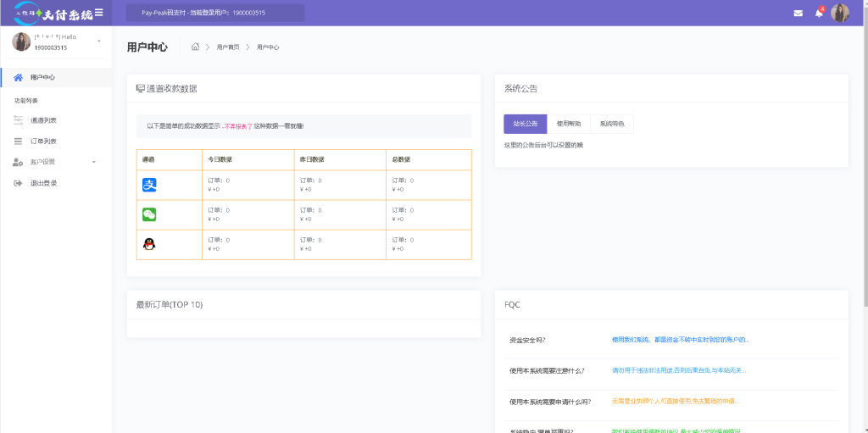Click the WeChat Pay channel icon
This screenshot has width=868, height=433.
(149, 215)
